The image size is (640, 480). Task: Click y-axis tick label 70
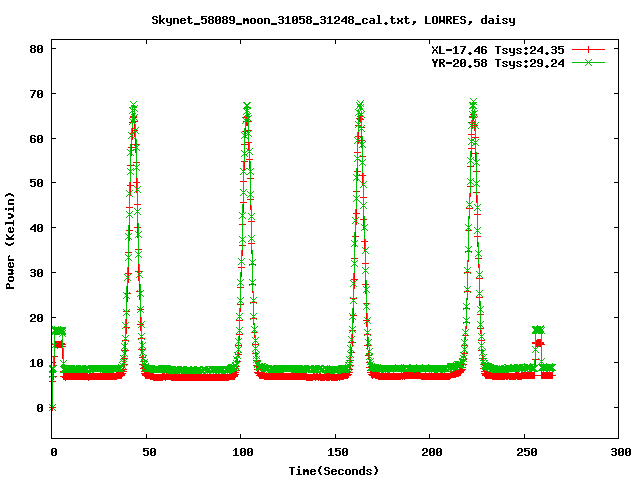pyautogui.click(x=37, y=94)
